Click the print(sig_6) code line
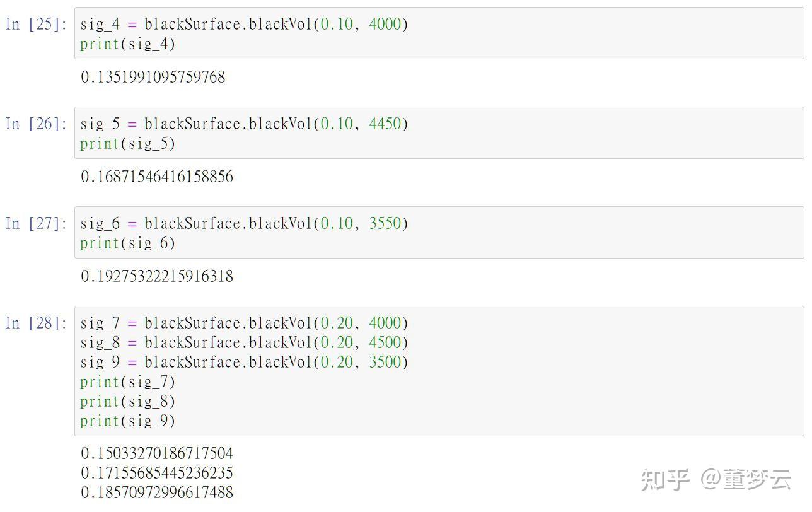The width and height of the screenshot is (812, 512). click(x=128, y=243)
